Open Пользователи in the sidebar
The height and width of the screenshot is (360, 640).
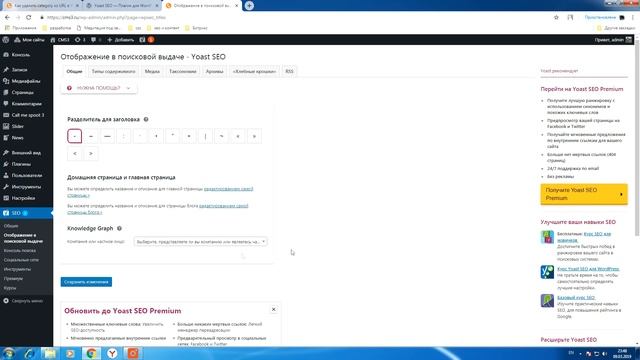26,176
